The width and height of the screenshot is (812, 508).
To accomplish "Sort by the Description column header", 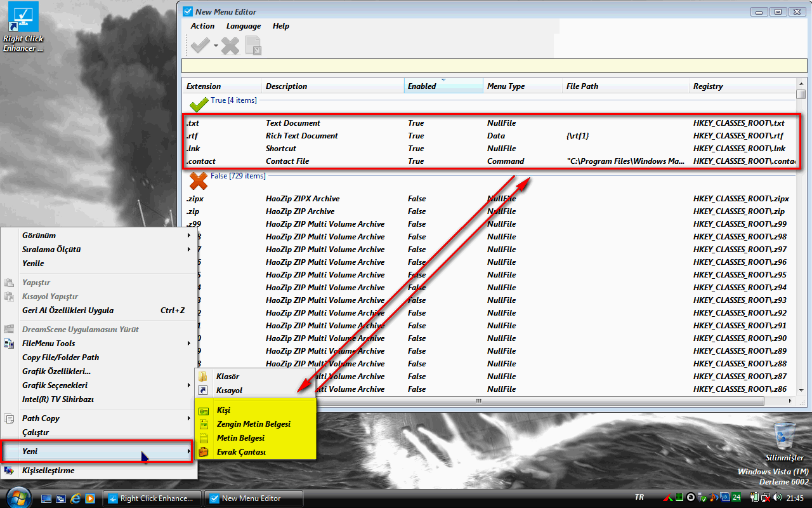I will click(x=333, y=86).
